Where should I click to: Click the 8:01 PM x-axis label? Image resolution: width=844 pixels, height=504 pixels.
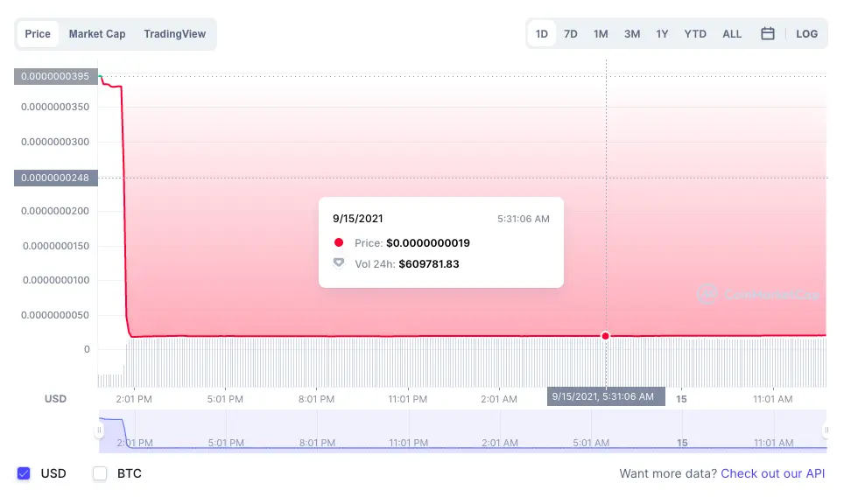tap(317, 399)
